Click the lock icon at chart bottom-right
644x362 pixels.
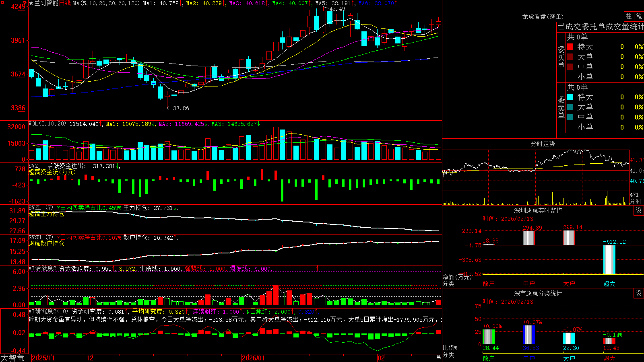coord(438,357)
